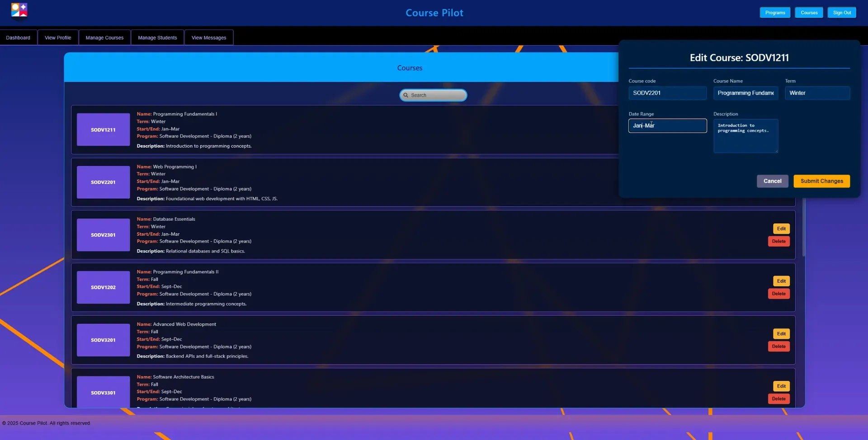
Task: Edit the SODV3301 Software Architecture Basics course
Action: click(781, 386)
